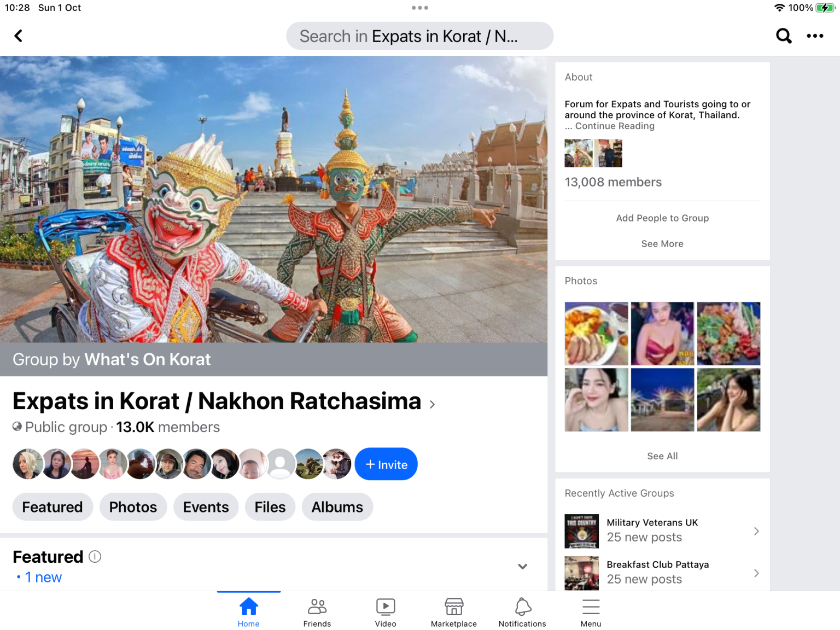Tap second small About member photo
The width and height of the screenshot is (840, 630).
coord(608,153)
